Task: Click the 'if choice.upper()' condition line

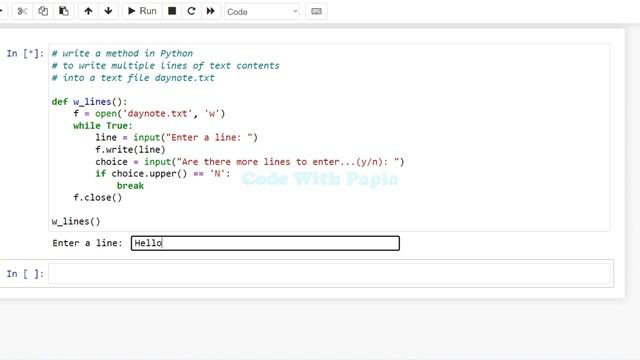Action: click(163, 173)
